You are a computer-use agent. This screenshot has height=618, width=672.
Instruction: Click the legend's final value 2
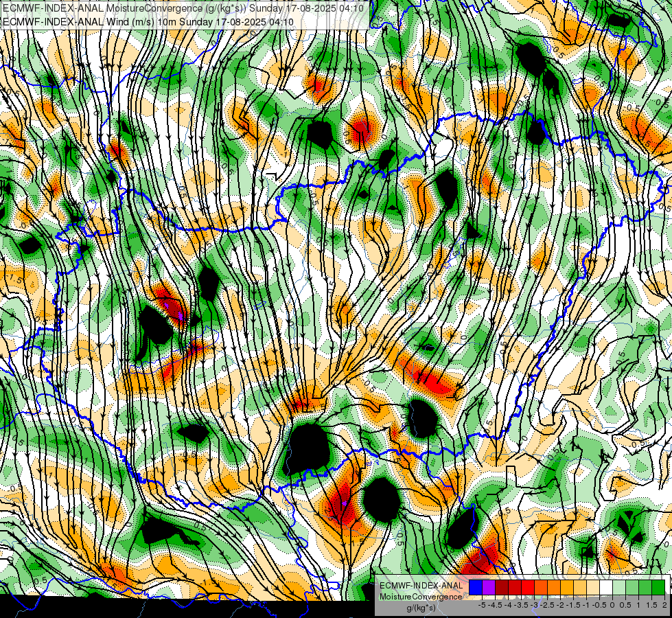coord(664,605)
